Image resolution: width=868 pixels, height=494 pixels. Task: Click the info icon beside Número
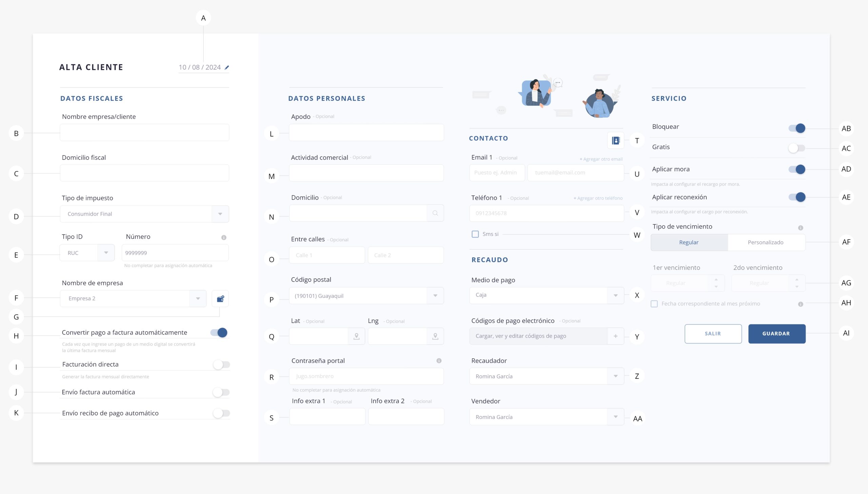tap(223, 237)
